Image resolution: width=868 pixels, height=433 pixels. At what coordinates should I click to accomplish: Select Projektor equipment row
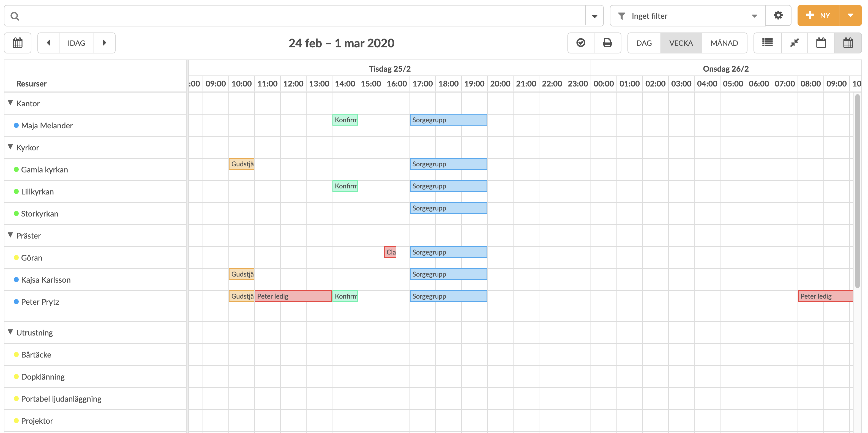[95, 421]
